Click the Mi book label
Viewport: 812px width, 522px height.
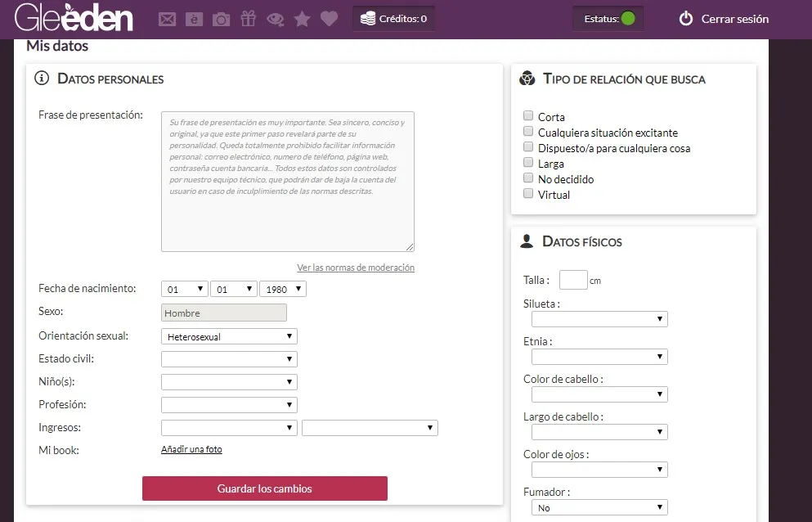coord(59,450)
